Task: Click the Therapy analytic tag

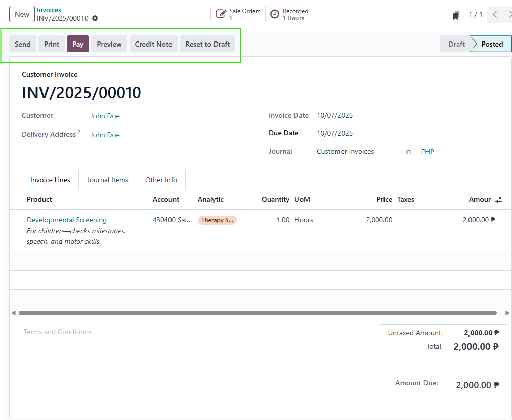Action: pos(217,220)
